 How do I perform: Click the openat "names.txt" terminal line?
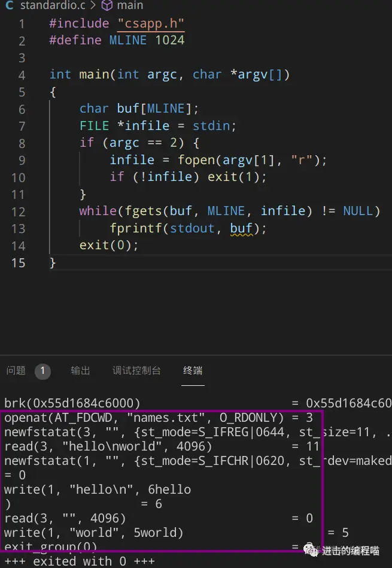(159, 418)
